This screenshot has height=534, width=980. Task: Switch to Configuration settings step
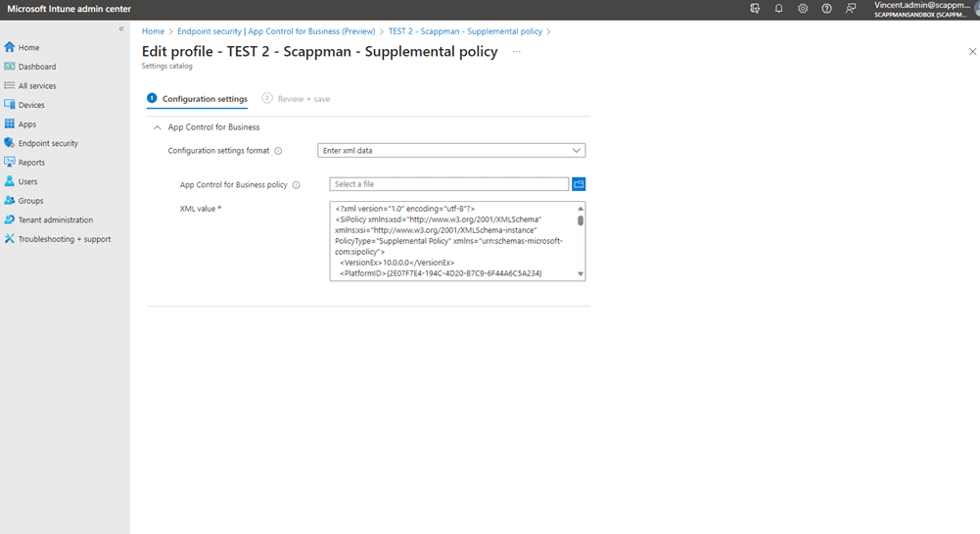coord(198,99)
